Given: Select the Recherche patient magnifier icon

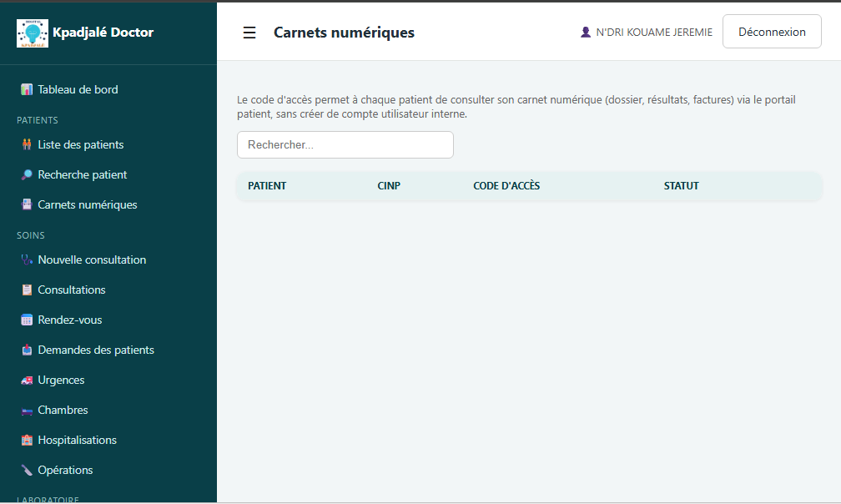Looking at the screenshot, I should 27,174.
